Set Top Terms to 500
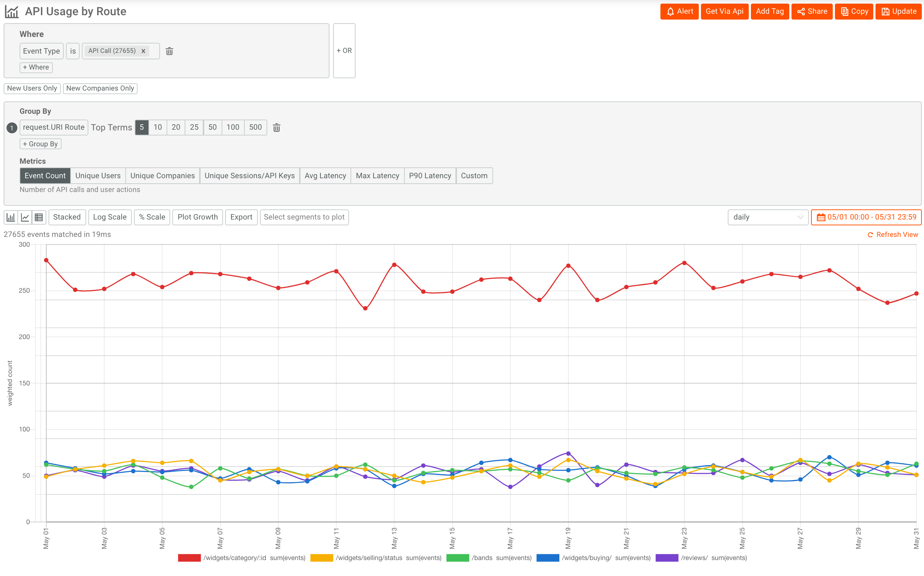This screenshot has height=576, width=924. click(x=256, y=127)
